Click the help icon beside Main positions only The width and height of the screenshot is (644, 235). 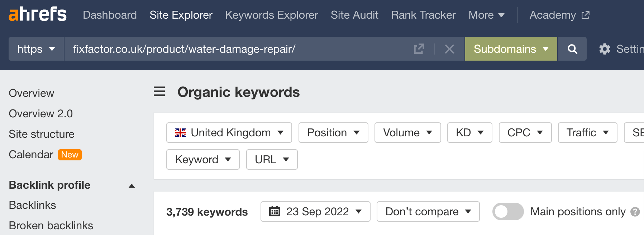point(635,212)
